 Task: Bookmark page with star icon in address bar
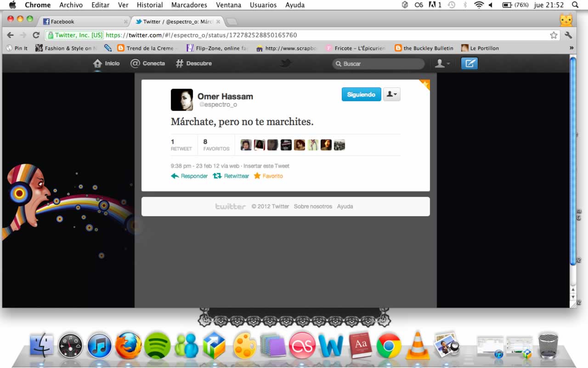(554, 35)
